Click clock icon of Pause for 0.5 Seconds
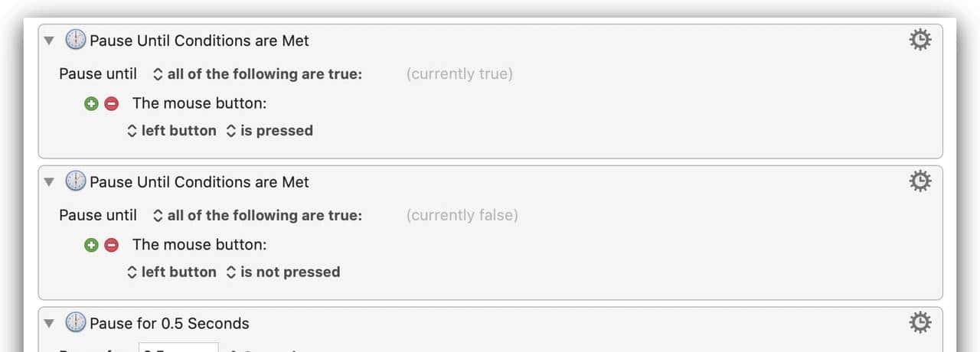The image size is (980, 352). tap(76, 323)
